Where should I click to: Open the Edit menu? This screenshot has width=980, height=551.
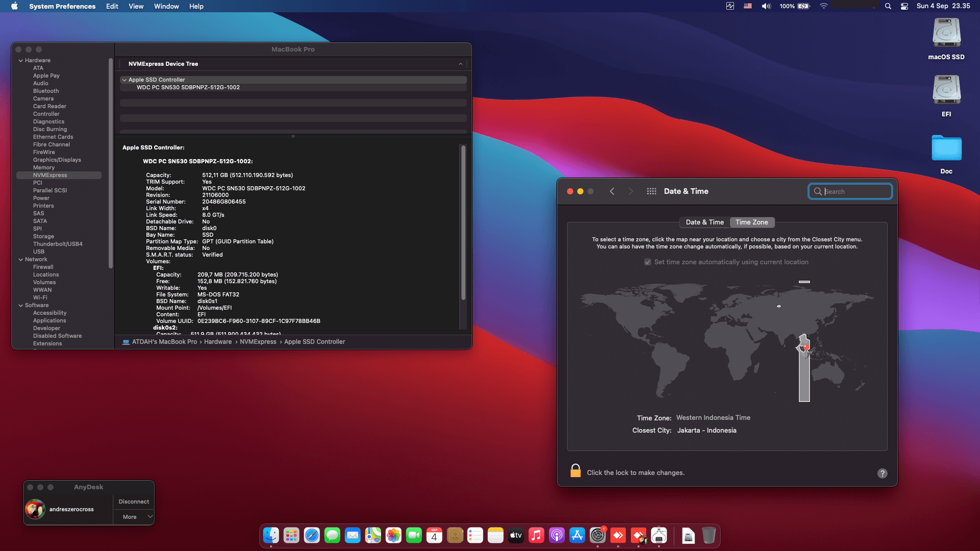[112, 6]
